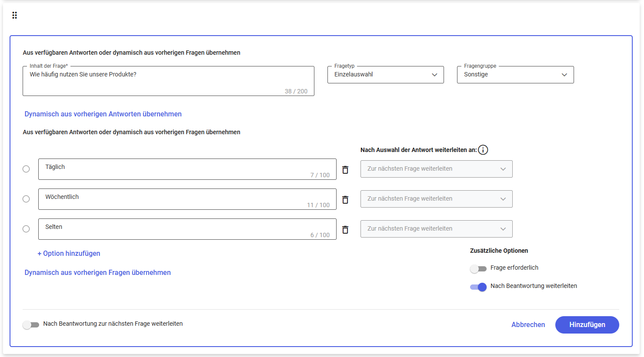Edit the Täglich answer field
The height and width of the screenshot is (357, 644).
pos(187,169)
